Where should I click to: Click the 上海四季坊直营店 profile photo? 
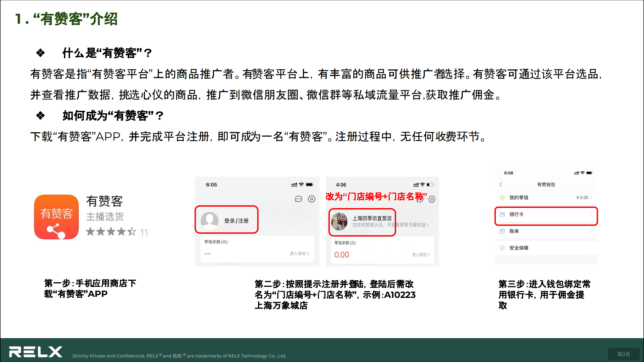(x=339, y=221)
